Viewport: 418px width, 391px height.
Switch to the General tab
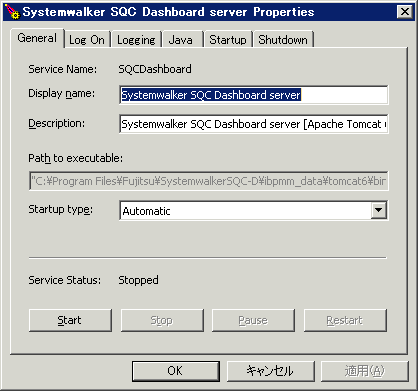[x=37, y=38]
